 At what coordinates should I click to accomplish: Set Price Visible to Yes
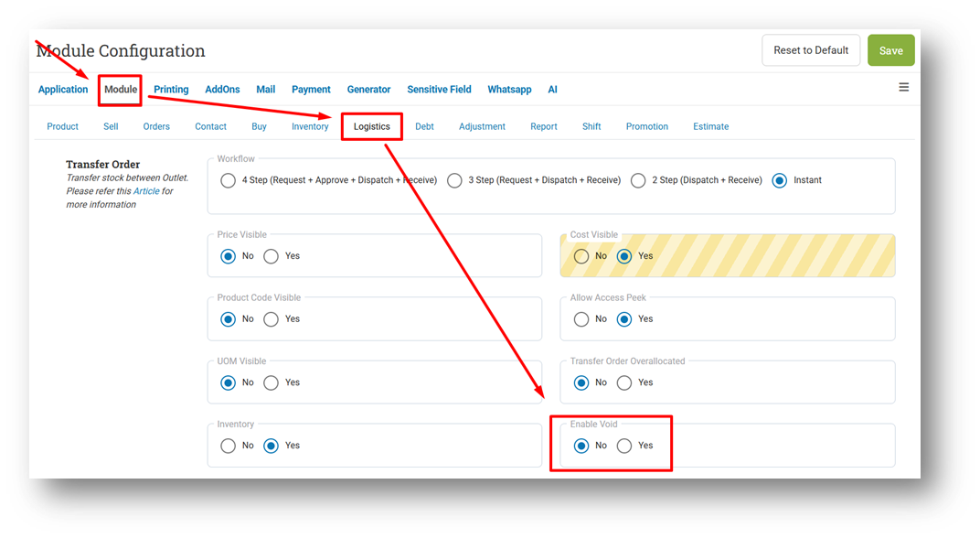[271, 256]
